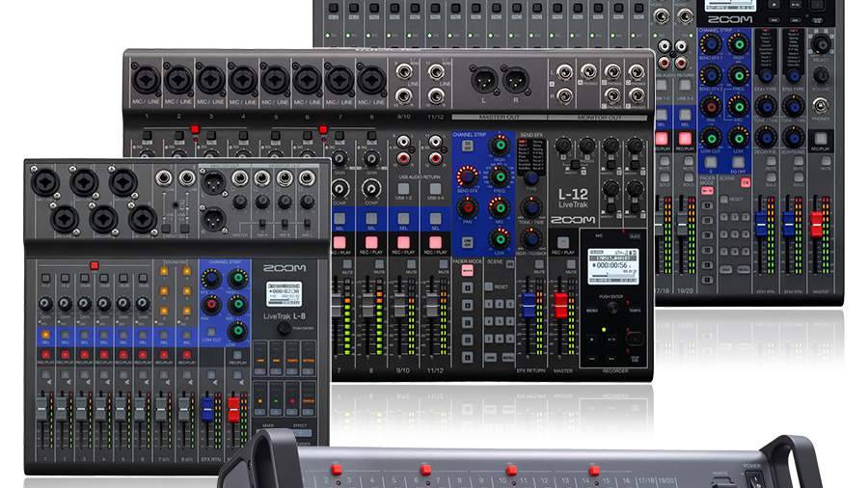Click the L-8 red MASTER fader

coord(233,412)
